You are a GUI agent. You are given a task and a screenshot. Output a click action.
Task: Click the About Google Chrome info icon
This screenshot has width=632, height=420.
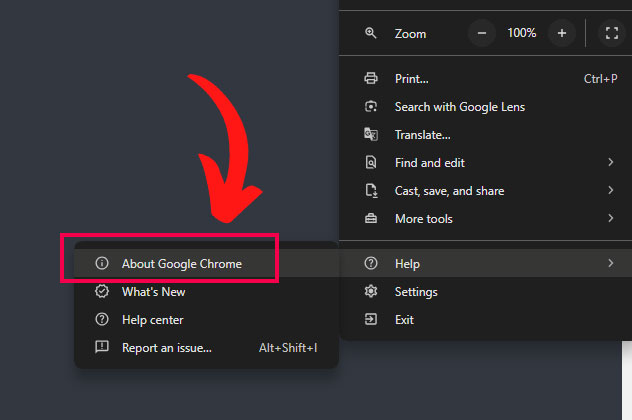click(x=102, y=263)
